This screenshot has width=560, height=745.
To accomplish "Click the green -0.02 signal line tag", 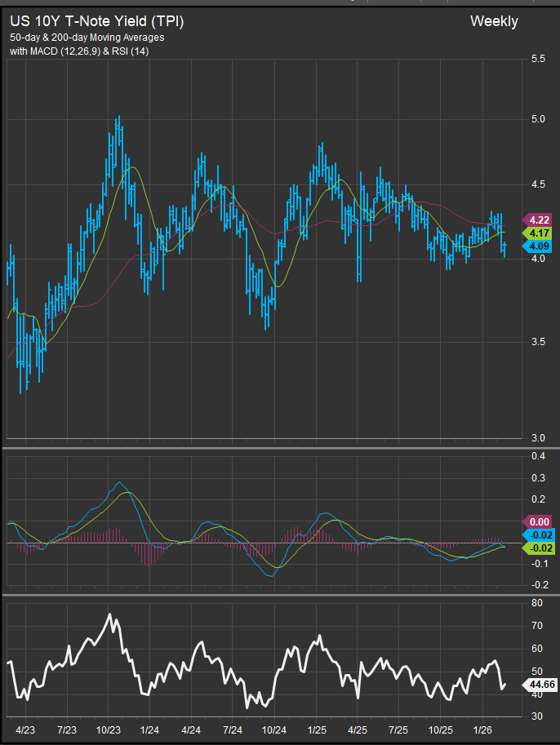I will 539,548.
